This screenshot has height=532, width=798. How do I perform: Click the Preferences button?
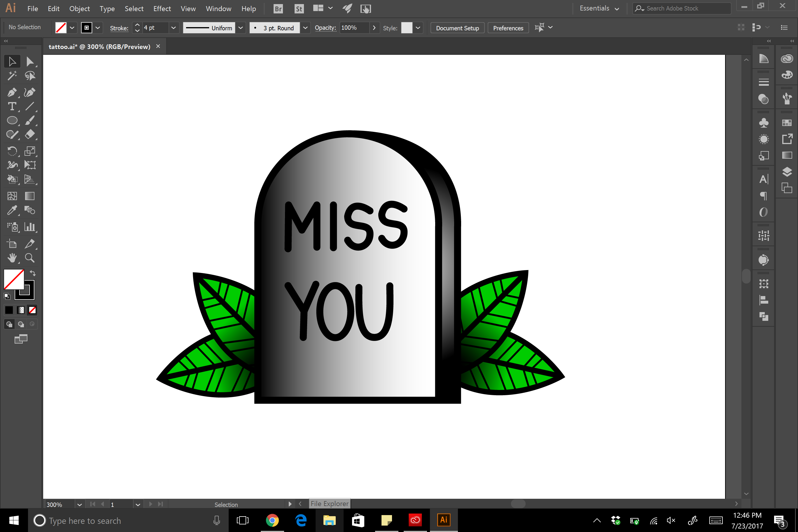(508, 28)
